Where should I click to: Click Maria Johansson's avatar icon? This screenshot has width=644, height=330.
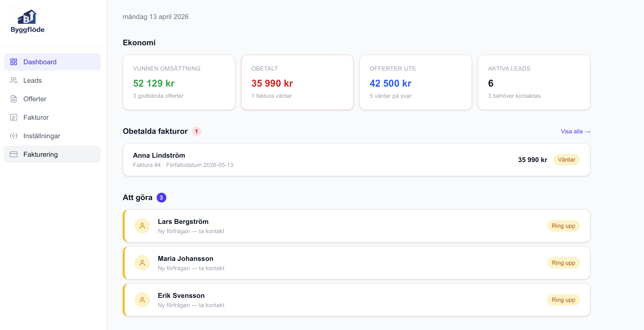[142, 263]
